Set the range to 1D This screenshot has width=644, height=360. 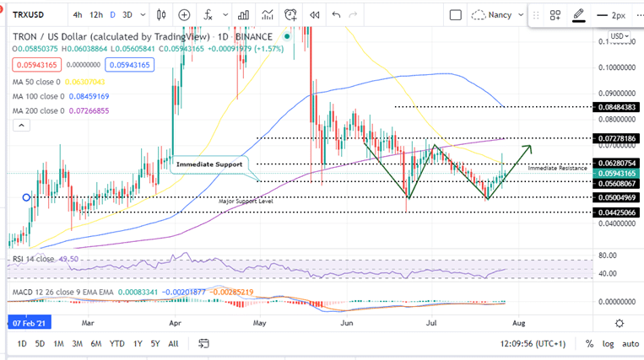[22, 344]
